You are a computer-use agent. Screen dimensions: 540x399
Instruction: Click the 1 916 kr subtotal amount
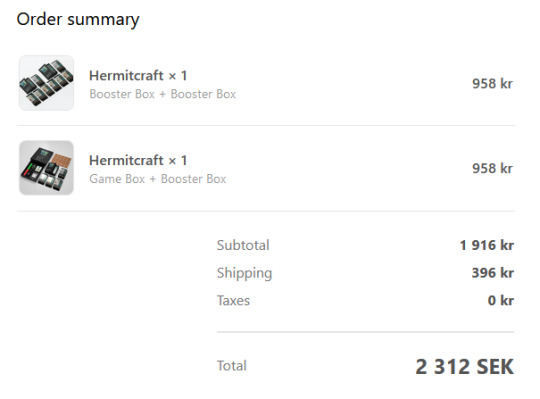pos(487,245)
